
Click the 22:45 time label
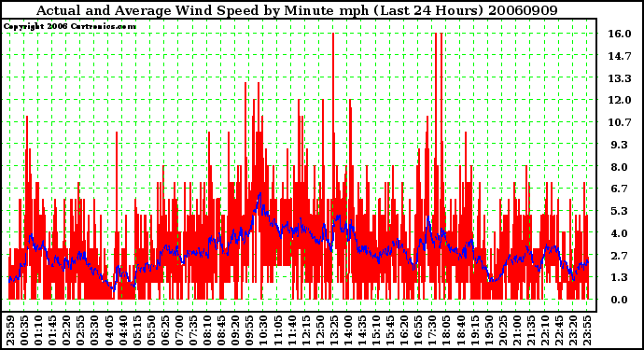coord(559,330)
